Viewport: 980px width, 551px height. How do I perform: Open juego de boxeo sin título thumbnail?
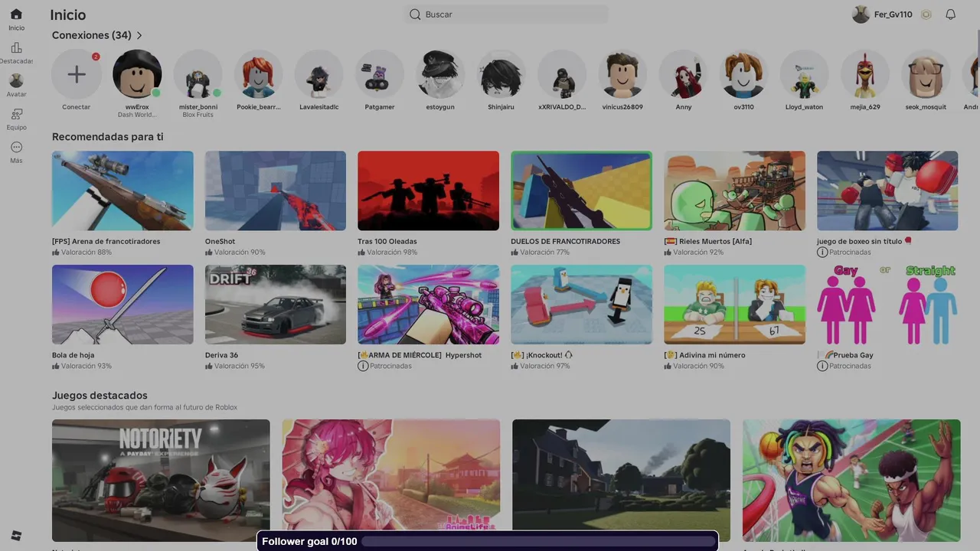click(x=887, y=191)
